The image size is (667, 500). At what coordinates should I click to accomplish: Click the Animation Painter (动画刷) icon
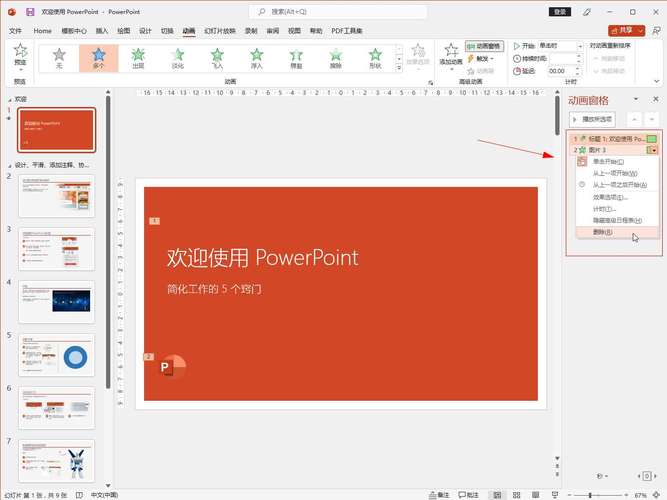coord(471,71)
